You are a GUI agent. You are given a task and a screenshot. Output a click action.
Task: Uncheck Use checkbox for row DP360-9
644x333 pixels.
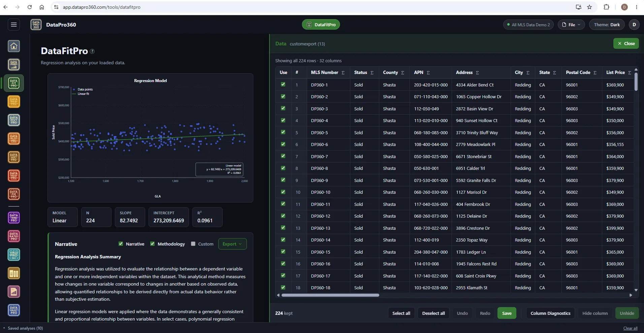coord(283,180)
